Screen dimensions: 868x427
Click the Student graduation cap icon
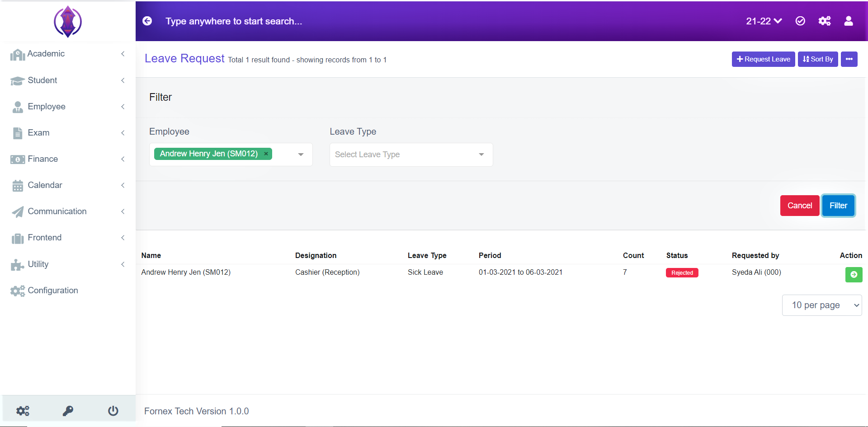pos(18,81)
